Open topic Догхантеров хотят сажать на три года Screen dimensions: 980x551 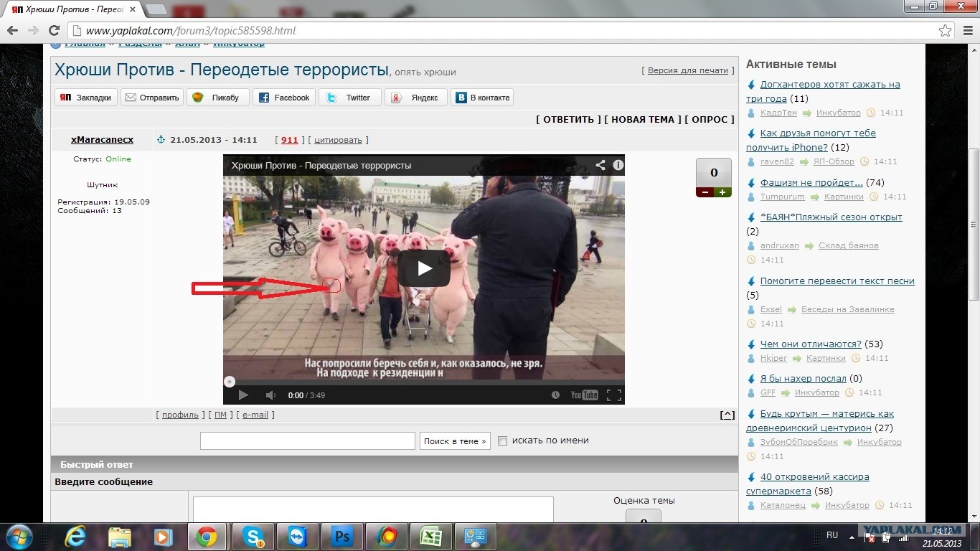823,91
